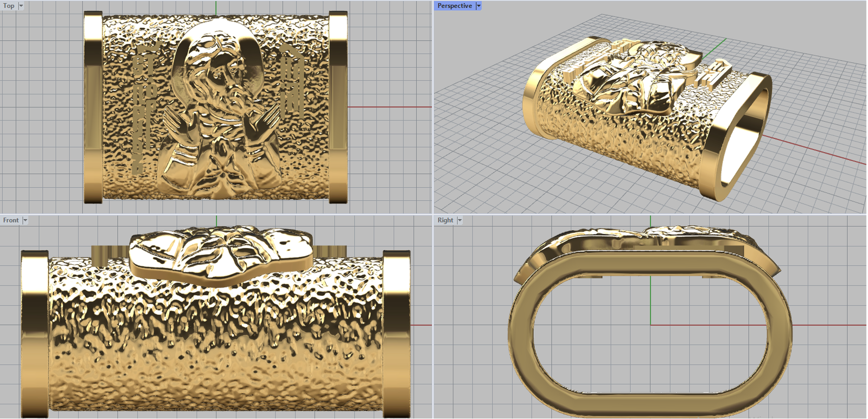The width and height of the screenshot is (868, 419).
Task: Activate the Right viewport title label
Action: click(445, 220)
